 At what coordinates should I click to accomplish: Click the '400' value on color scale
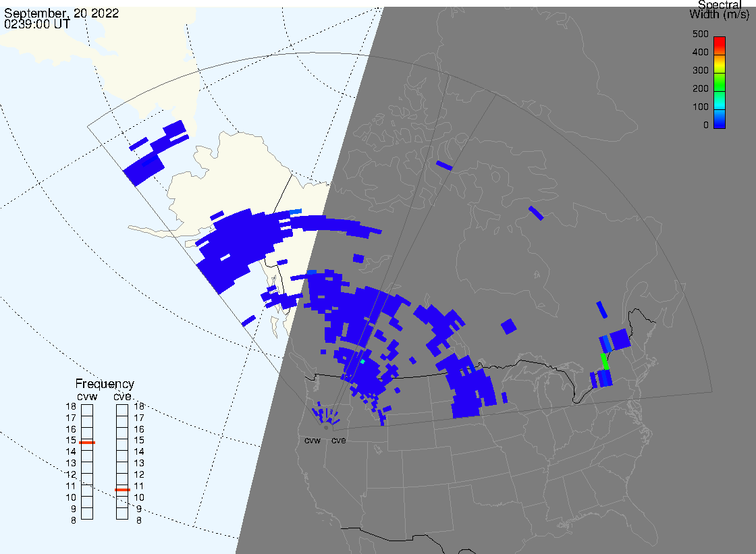point(701,52)
